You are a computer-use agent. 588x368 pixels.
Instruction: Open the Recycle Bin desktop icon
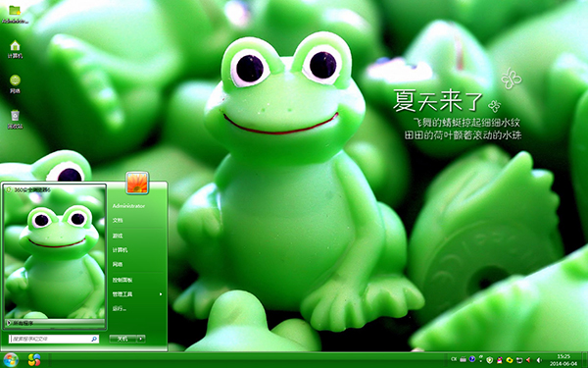point(15,120)
